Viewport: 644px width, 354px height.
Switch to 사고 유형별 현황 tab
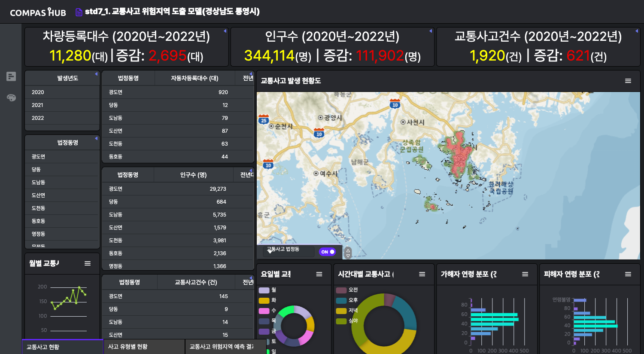coord(128,347)
